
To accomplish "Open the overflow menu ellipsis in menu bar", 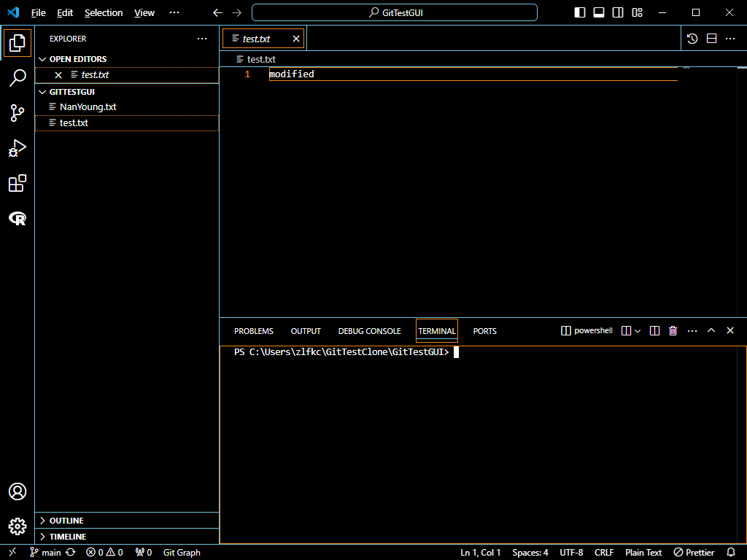I will 174,13.
